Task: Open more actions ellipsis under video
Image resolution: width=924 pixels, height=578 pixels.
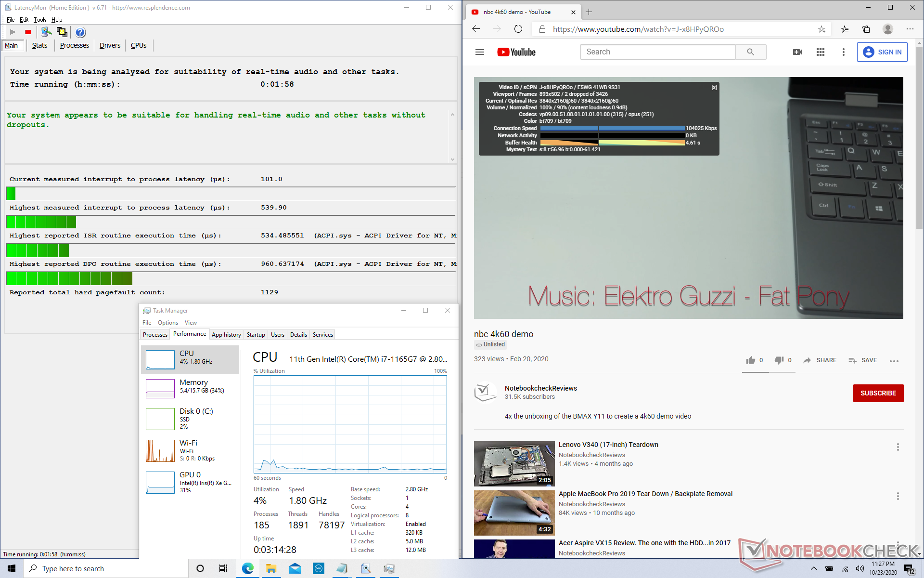Action: (x=894, y=361)
